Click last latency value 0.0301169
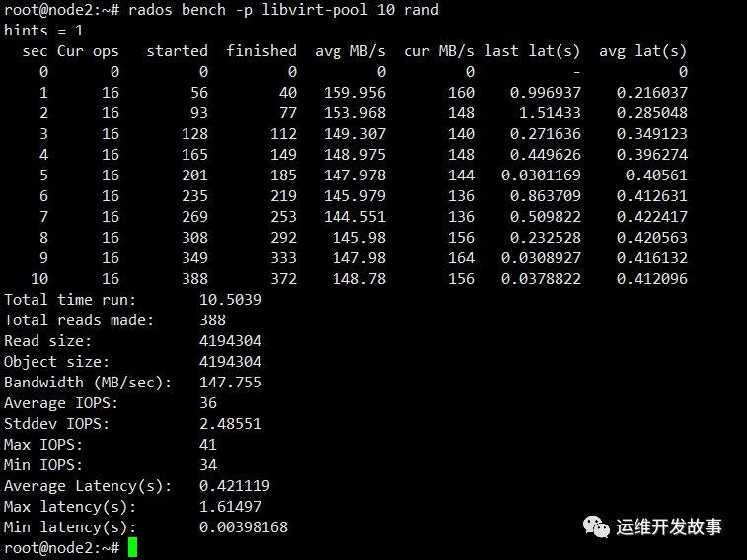This screenshot has height=560, width=747. (541, 175)
